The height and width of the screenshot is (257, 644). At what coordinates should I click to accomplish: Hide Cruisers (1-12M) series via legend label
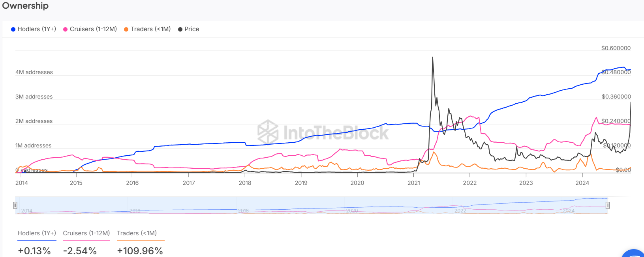93,29
